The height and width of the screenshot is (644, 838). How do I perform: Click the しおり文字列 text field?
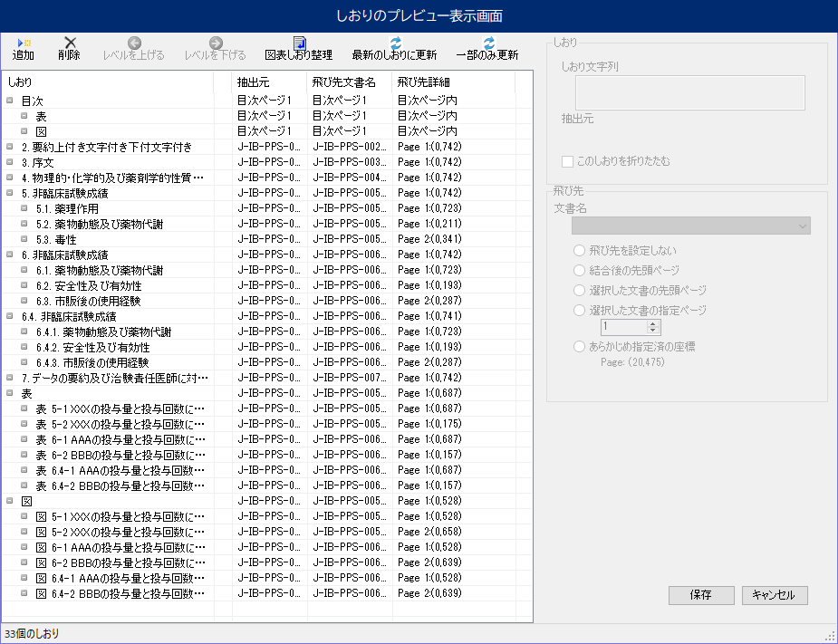tap(690, 93)
